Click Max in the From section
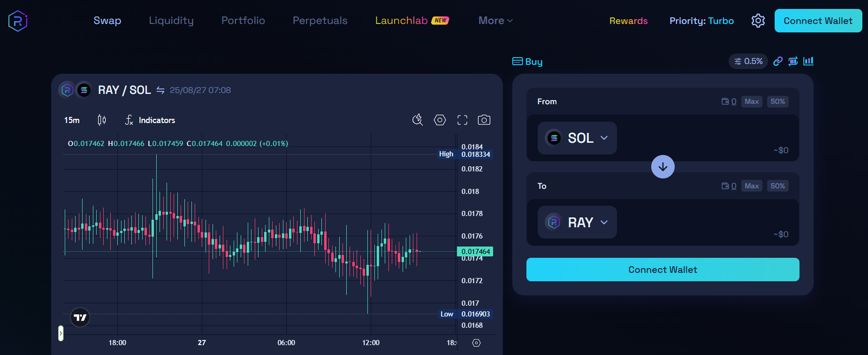 (752, 101)
